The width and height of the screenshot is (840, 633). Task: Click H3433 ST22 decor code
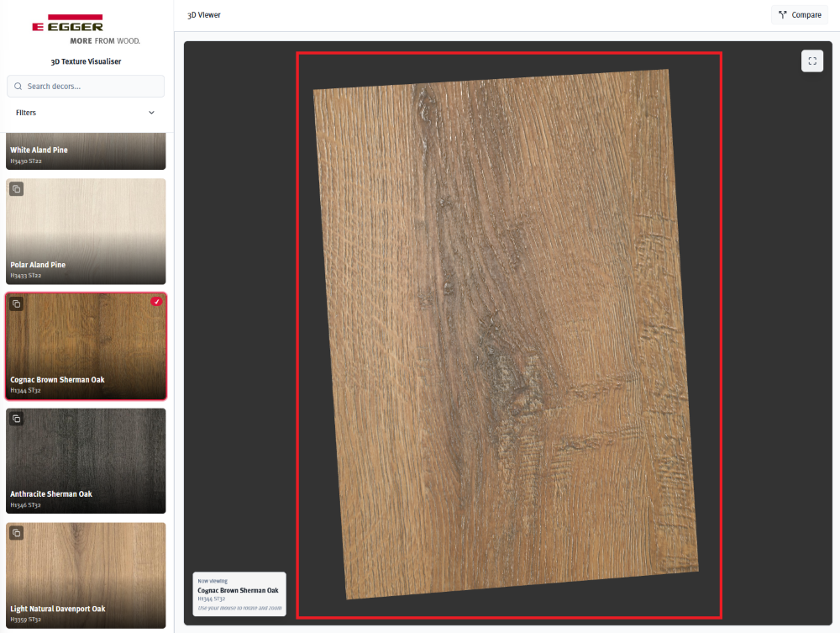coord(26,276)
